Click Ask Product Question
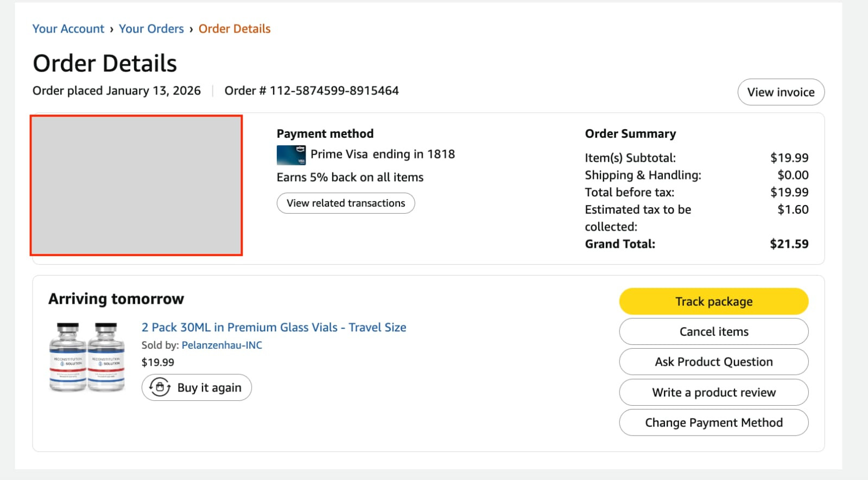 click(713, 362)
